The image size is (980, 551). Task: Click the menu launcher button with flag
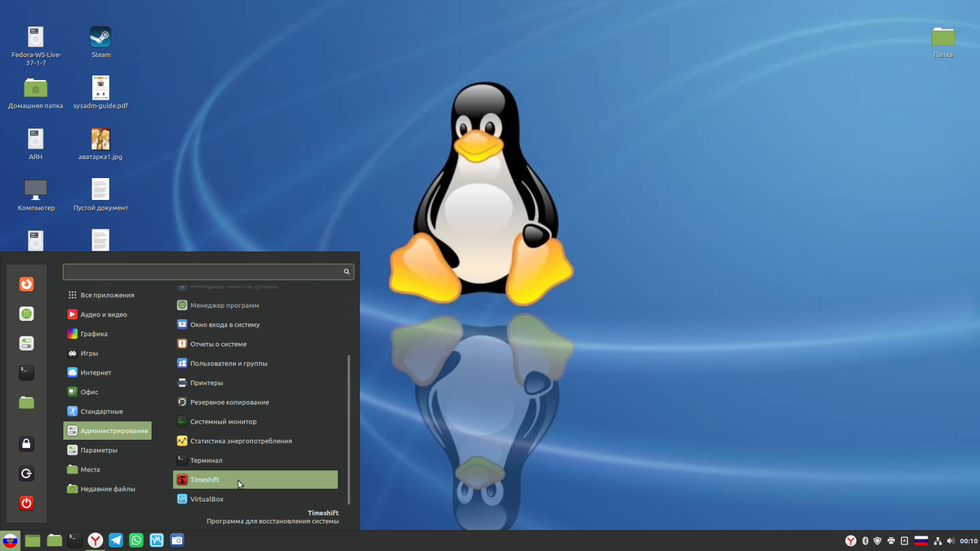pyautogui.click(x=10, y=540)
